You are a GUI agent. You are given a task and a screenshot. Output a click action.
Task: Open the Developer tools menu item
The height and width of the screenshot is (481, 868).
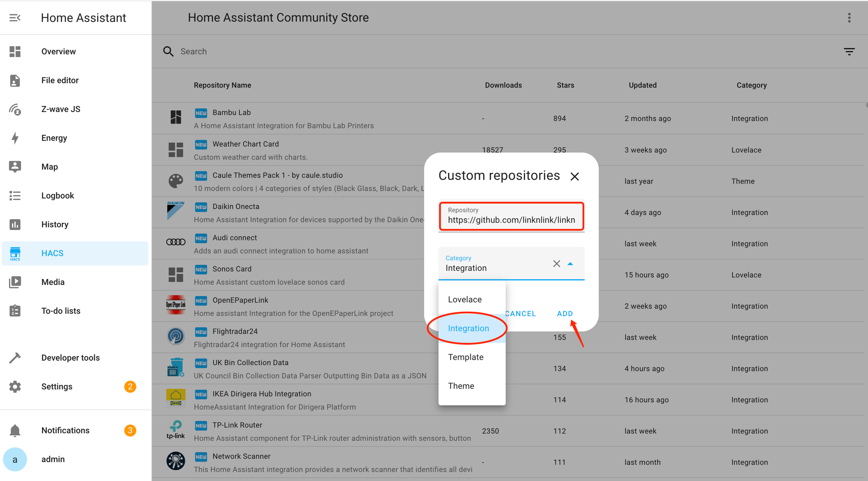[70, 358]
